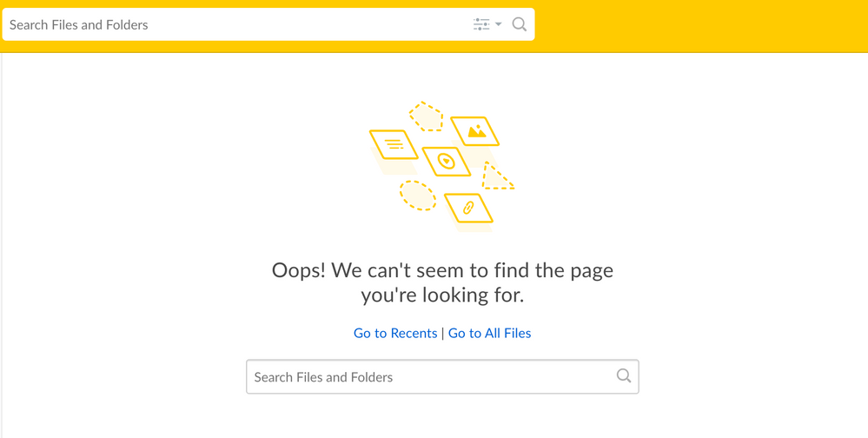Click the dashed triangle shape in the illustration

[x=496, y=176]
